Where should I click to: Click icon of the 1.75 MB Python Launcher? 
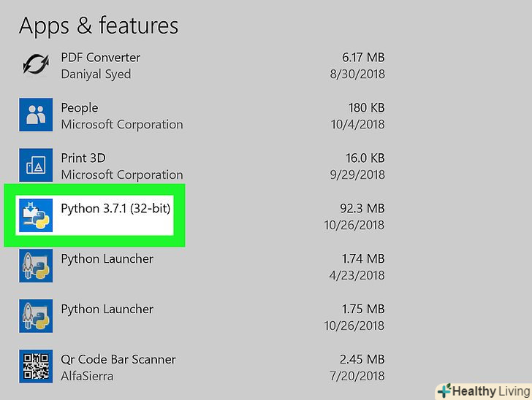pos(36,316)
